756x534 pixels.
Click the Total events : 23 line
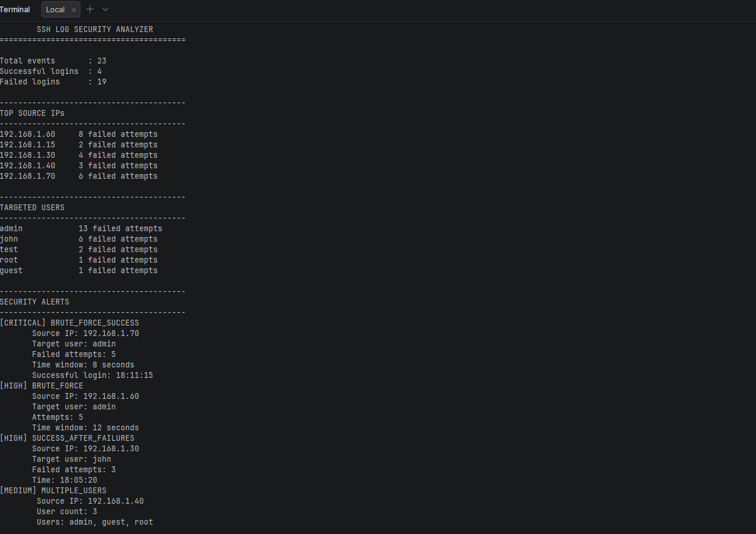click(53, 61)
